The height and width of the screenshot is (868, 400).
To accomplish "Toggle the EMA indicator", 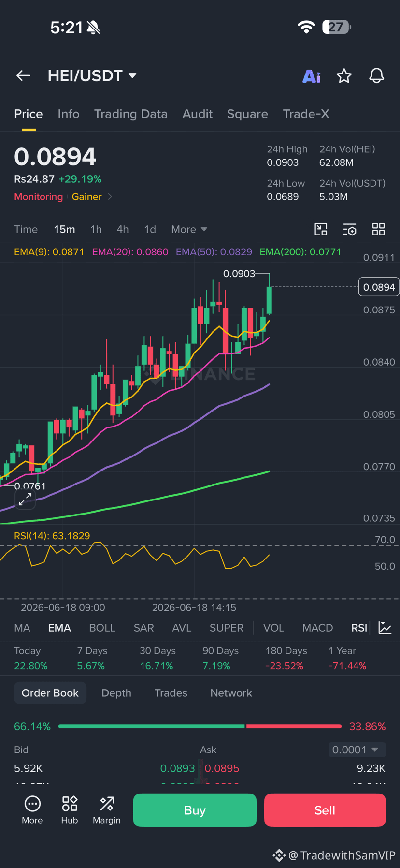I will pyautogui.click(x=59, y=628).
